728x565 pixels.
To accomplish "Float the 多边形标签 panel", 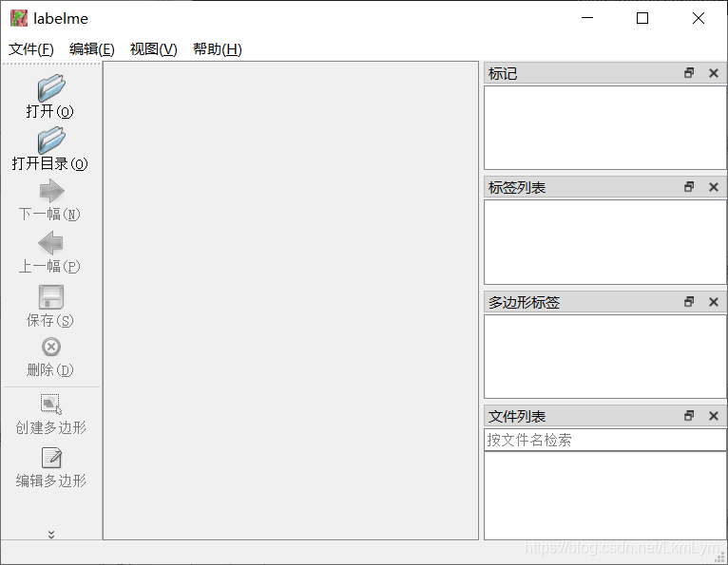I will [689, 302].
